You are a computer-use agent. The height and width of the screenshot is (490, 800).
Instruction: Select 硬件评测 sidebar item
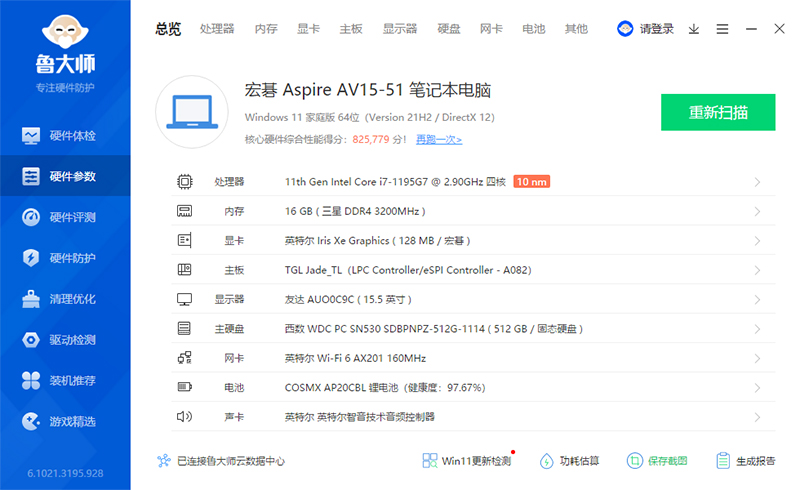[65, 217]
